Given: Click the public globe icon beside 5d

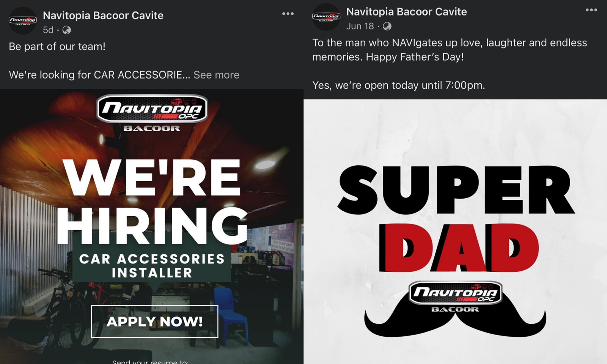Looking at the screenshot, I should coord(67,30).
